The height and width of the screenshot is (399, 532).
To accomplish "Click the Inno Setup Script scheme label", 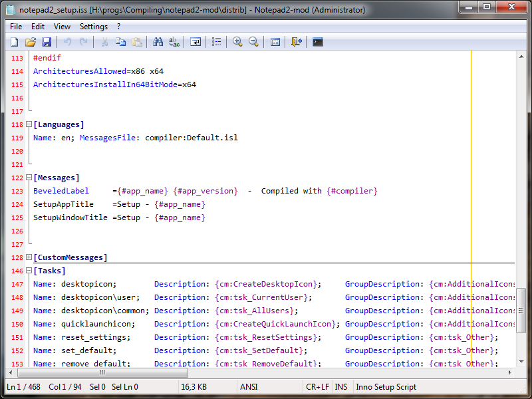I will click(386, 387).
